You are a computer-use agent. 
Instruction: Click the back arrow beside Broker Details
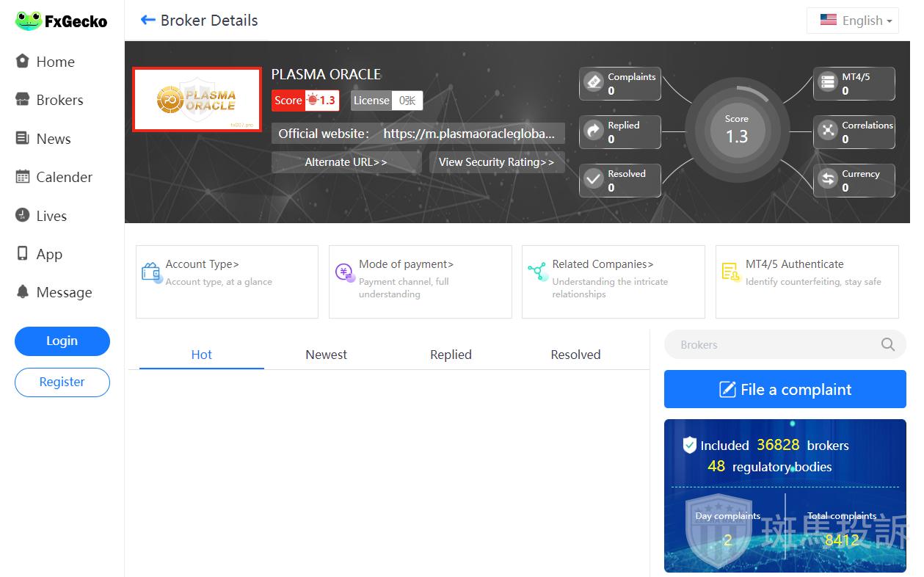(x=148, y=21)
